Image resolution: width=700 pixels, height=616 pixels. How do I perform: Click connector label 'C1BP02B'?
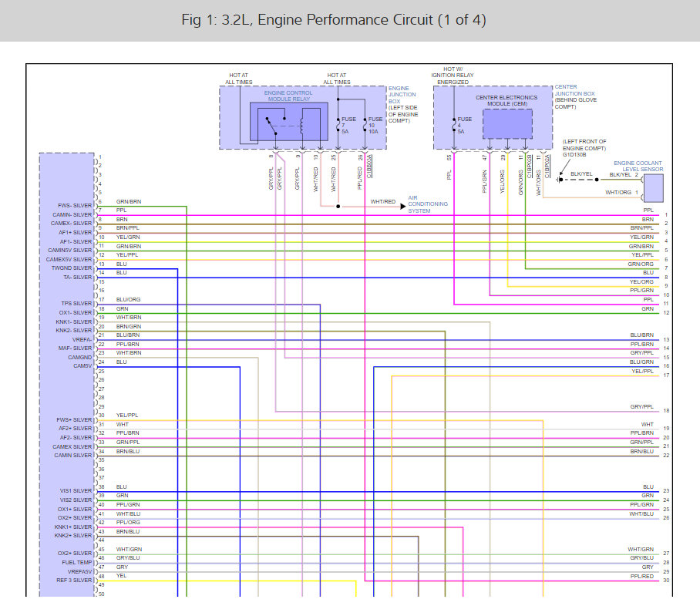pyautogui.click(x=530, y=167)
